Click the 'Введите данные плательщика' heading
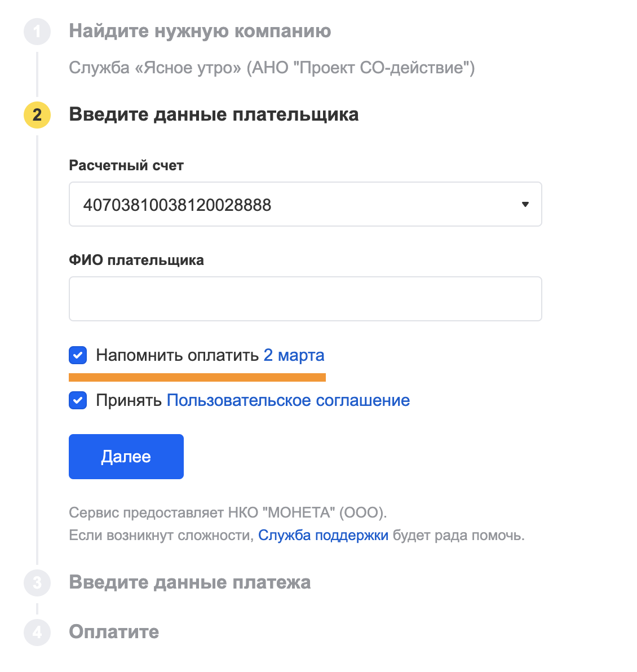Image resolution: width=637 pixels, height=672 pixels. pyautogui.click(x=214, y=114)
